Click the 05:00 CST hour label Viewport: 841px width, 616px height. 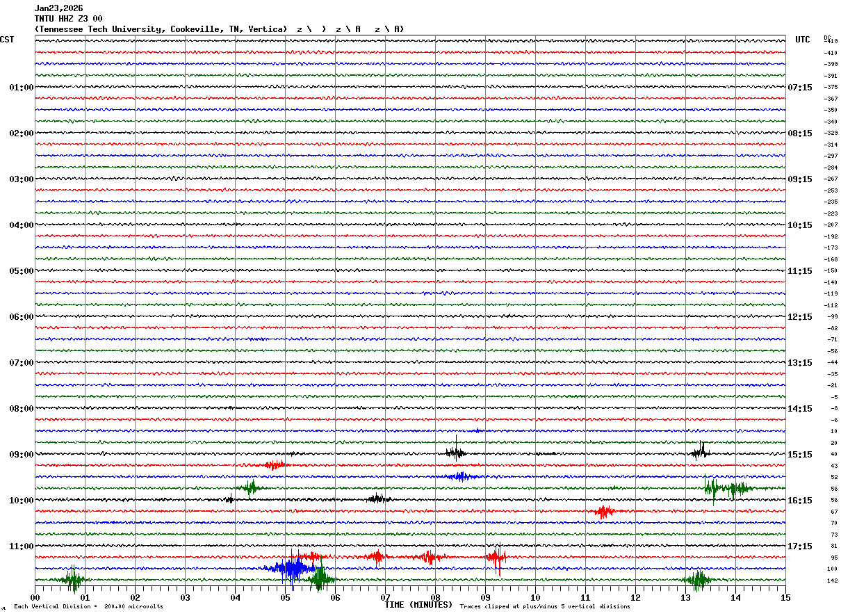[21, 271]
